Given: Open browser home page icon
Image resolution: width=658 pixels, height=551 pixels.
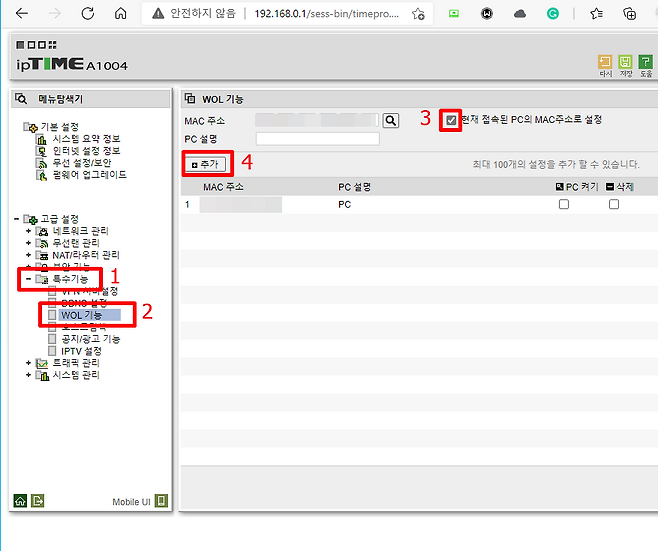Looking at the screenshot, I should tap(120, 13).
